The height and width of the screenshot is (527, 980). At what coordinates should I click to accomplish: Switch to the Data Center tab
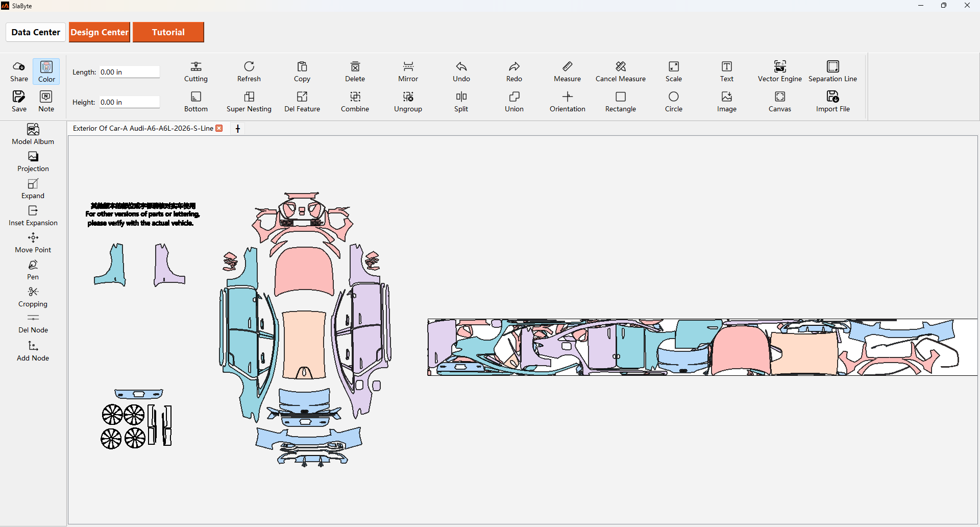(x=36, y=32)
